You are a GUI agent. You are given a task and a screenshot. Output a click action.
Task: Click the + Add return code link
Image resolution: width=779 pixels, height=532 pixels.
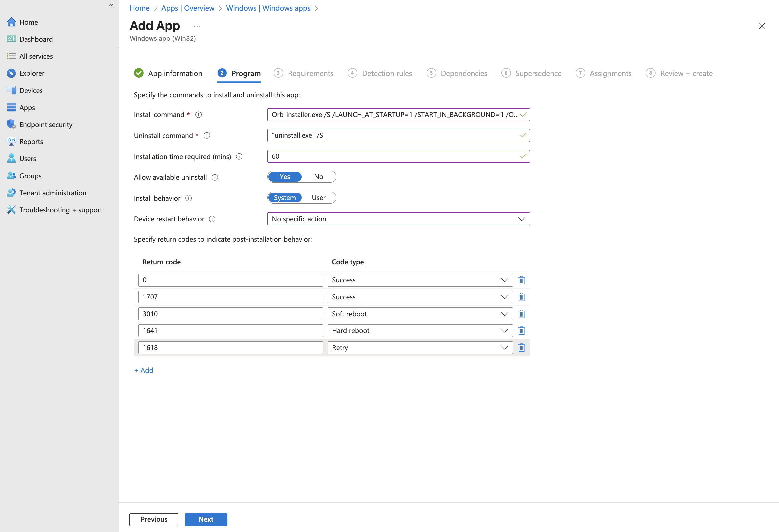(x=144, y=370)
